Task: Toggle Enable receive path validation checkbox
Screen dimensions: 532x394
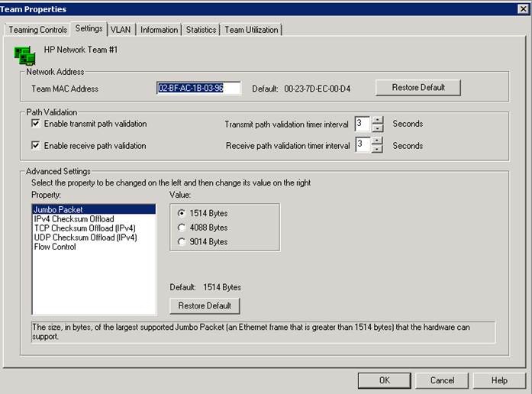Action: 36,145
